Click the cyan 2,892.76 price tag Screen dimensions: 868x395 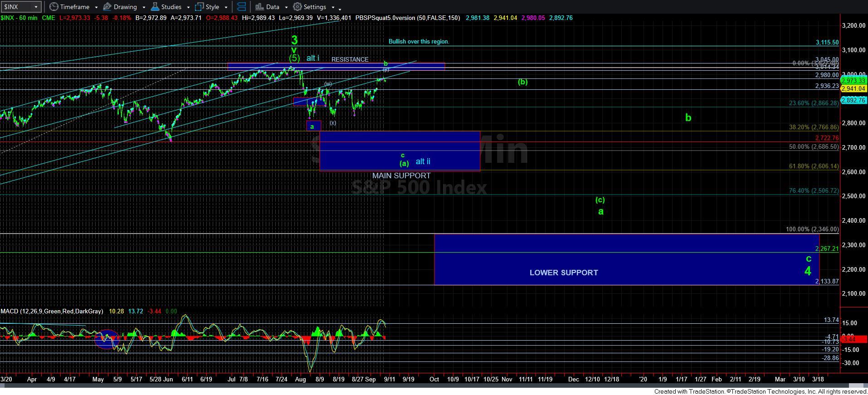coord(854,100)
